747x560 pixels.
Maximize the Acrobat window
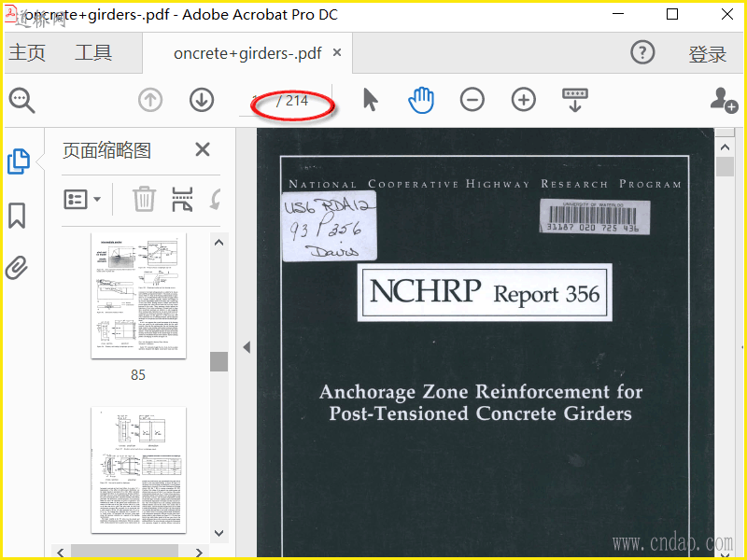coord(672,14)
